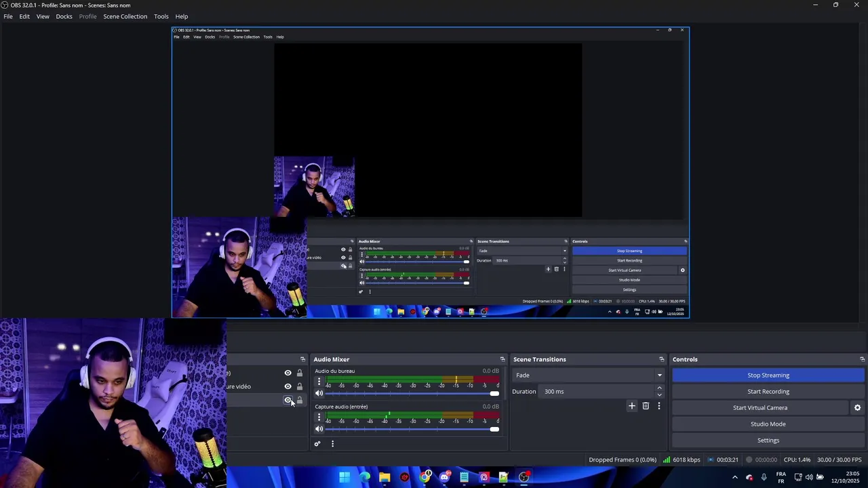Open the Fade transition dropdown
This screenshot has width=868, height=488.
coord(589,375)
